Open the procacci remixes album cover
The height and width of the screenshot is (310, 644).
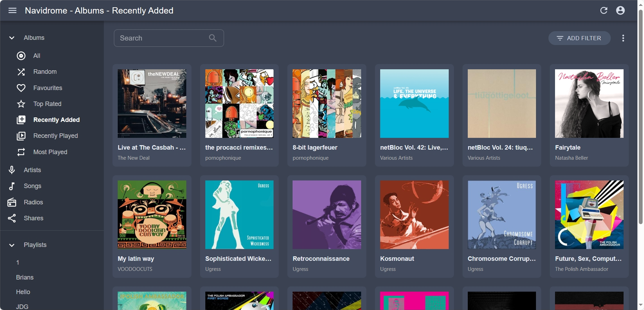[x=239, y=104]
